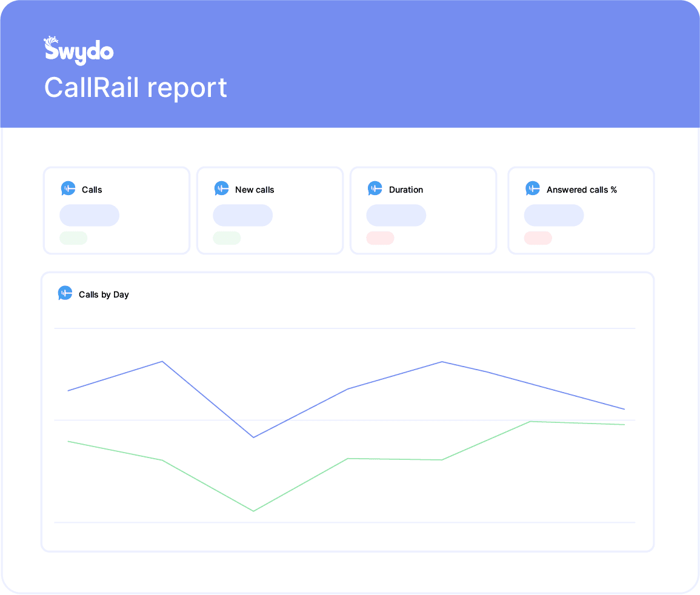Click the Calls card label
This screenshot has width=700, height=595.
click(x=92, y=190)
